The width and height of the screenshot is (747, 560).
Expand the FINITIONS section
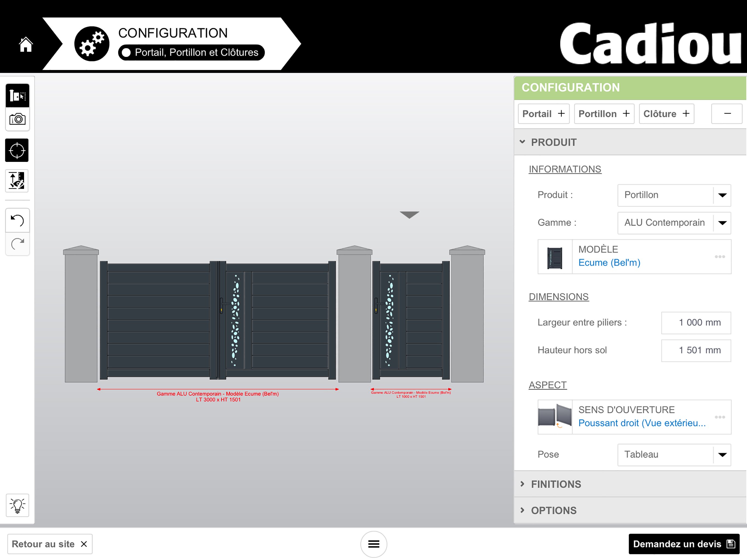pos(556,484)
